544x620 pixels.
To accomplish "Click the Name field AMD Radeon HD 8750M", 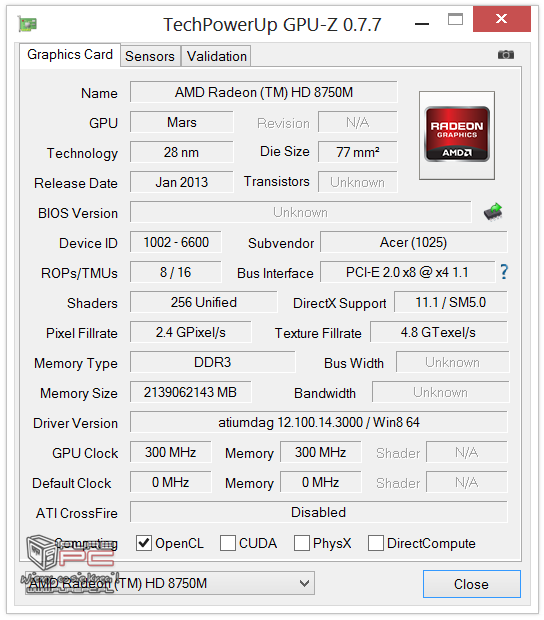I will coord(264,92).
